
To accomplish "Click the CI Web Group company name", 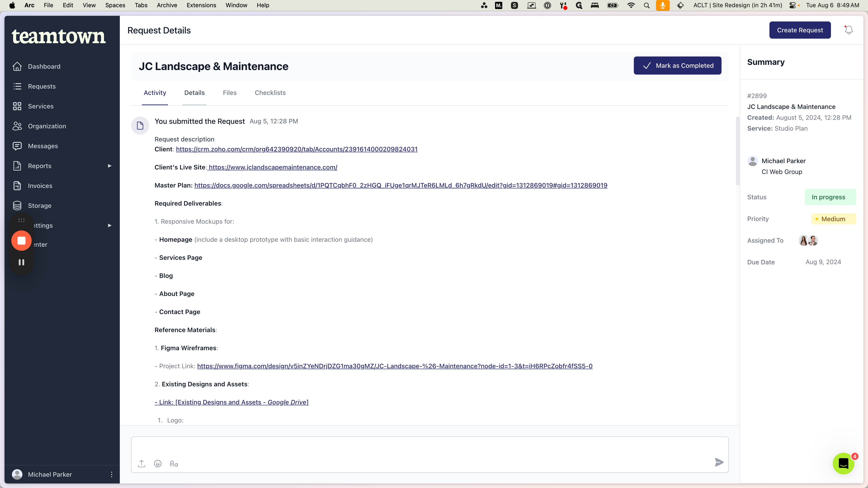I will [x=782, y=172].
